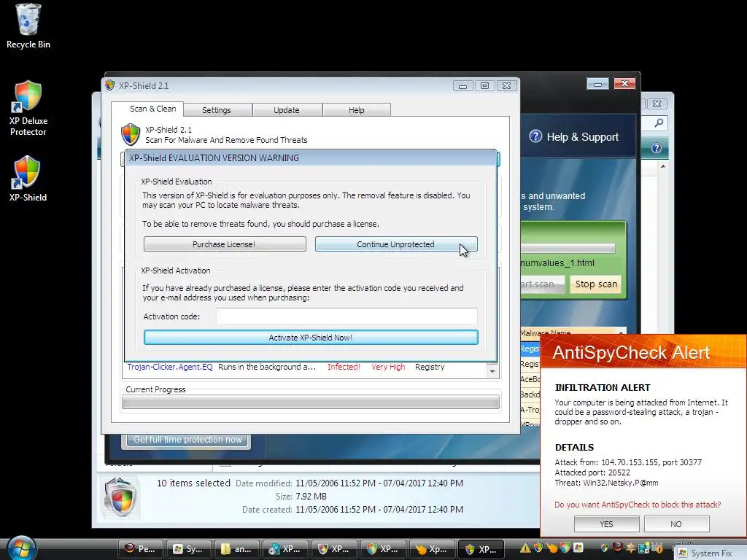Switch to the 'Xp...' taskbar button

click(x=432, y=549)
